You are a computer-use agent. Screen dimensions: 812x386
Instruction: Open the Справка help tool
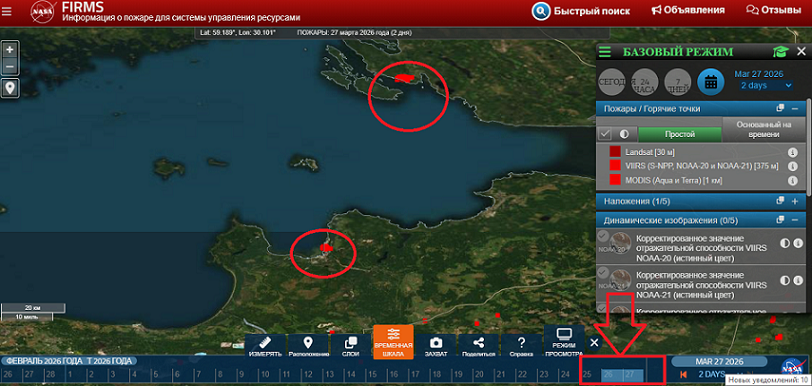pos(521,346)
